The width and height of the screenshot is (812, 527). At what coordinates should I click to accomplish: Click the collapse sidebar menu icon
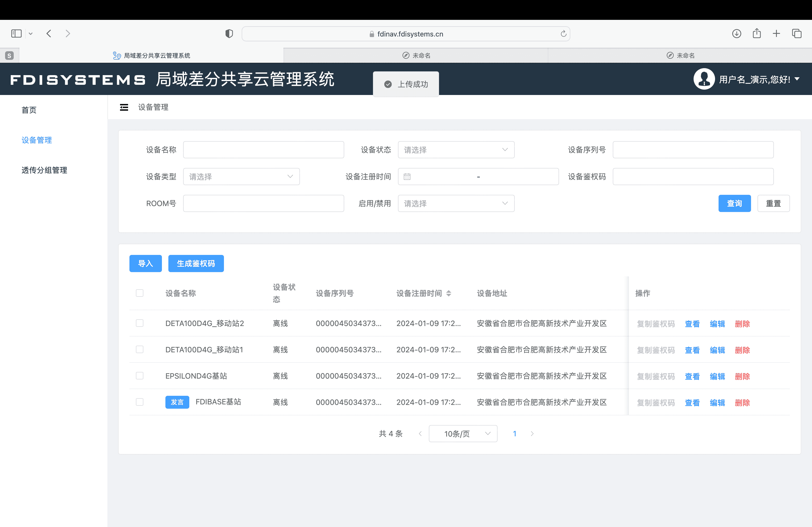tap(124, 107)
